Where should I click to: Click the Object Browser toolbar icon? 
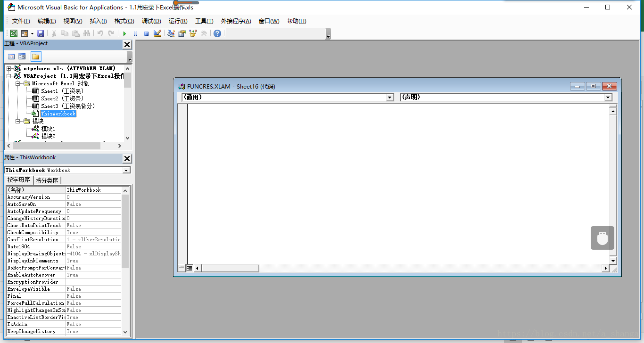click(193, 33)
